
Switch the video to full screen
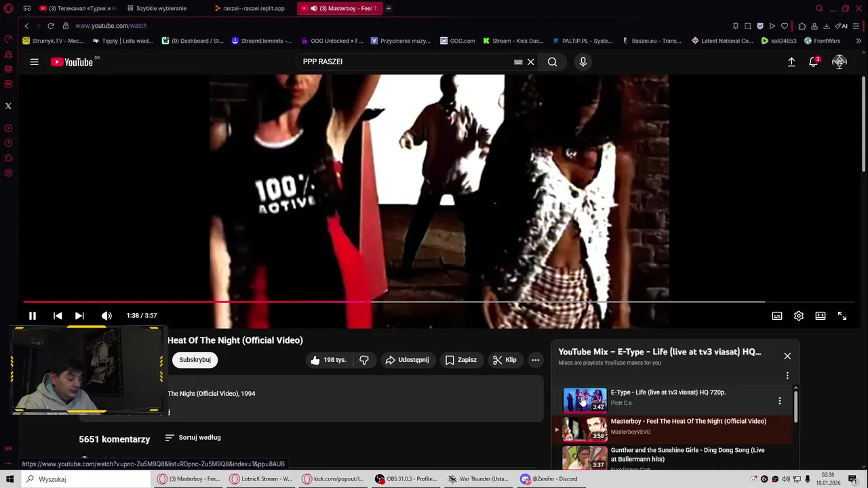842,316
